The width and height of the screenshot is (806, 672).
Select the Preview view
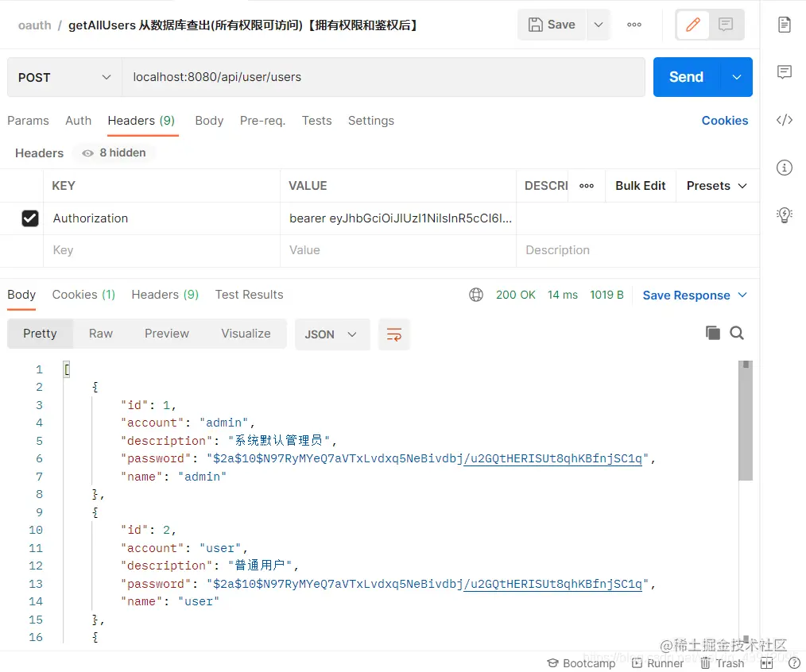pos(167,334)
